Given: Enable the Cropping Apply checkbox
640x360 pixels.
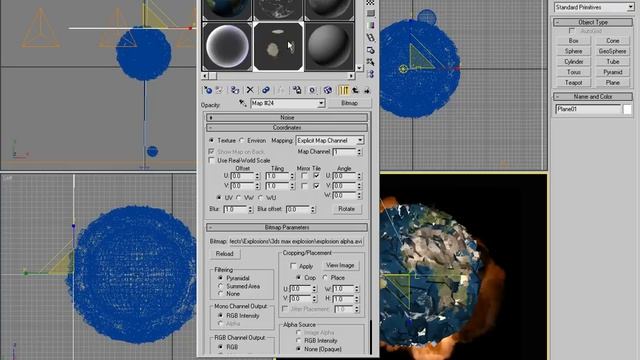Looking at the screenshot, I should pyautogui.click(x=293, y=266).
